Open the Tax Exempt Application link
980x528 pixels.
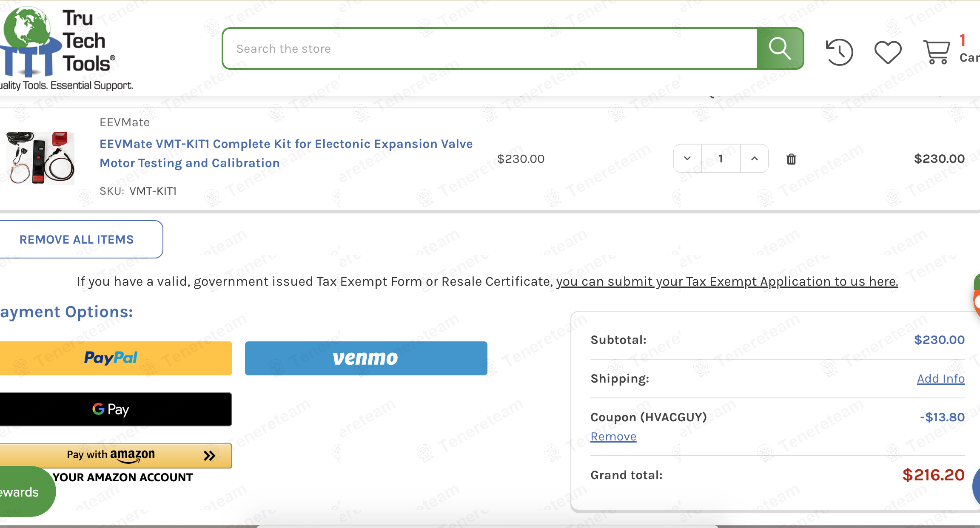pyautogui.click(x=727, y=281)
